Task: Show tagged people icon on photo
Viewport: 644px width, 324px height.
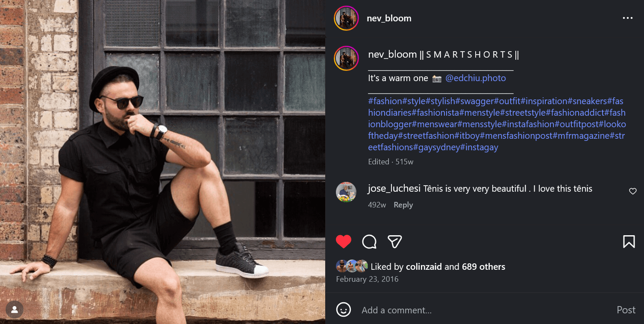Action: coord(15,310)
